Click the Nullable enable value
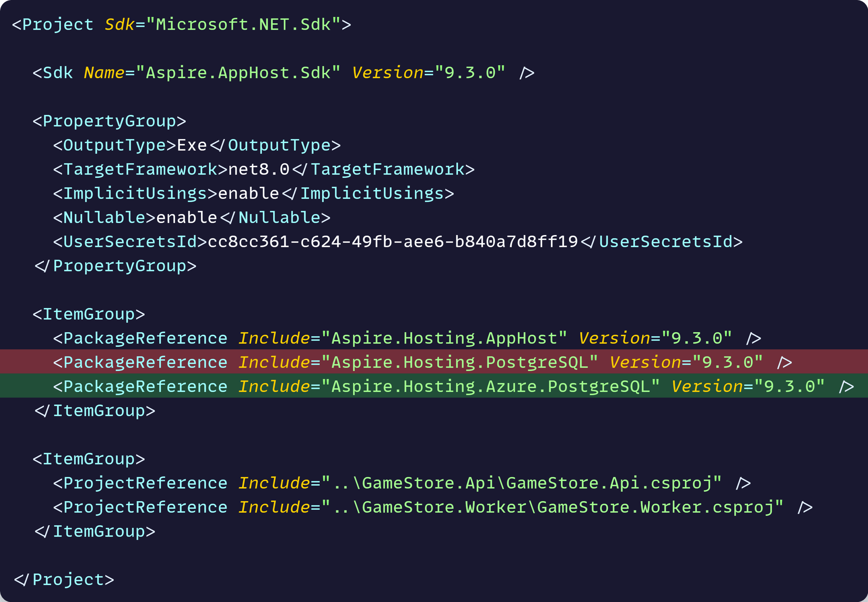868x602 pixels. tap(187, 217)
